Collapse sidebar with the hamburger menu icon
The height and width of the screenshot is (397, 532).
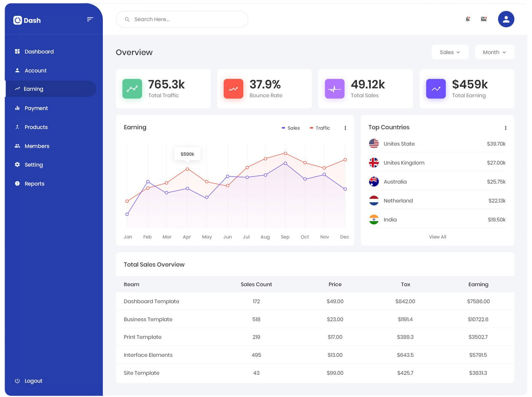pos(90,19)
